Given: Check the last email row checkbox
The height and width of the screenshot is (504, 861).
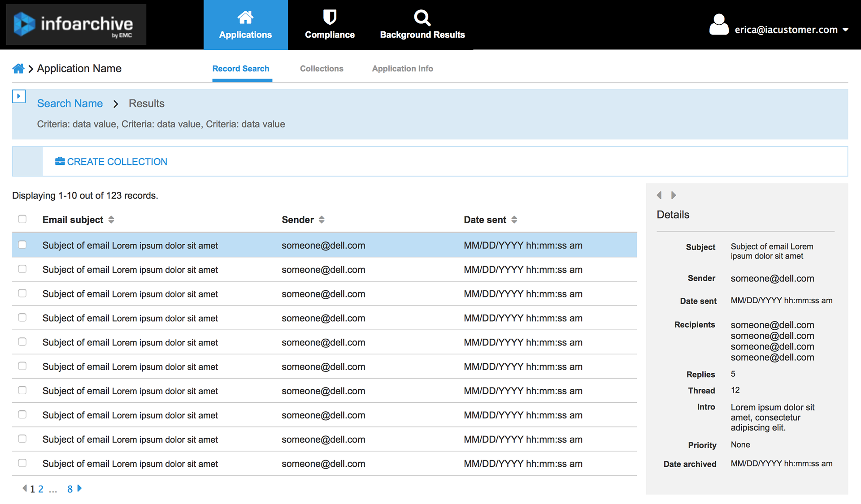Looking at the screenshot, I should (22, 463).
